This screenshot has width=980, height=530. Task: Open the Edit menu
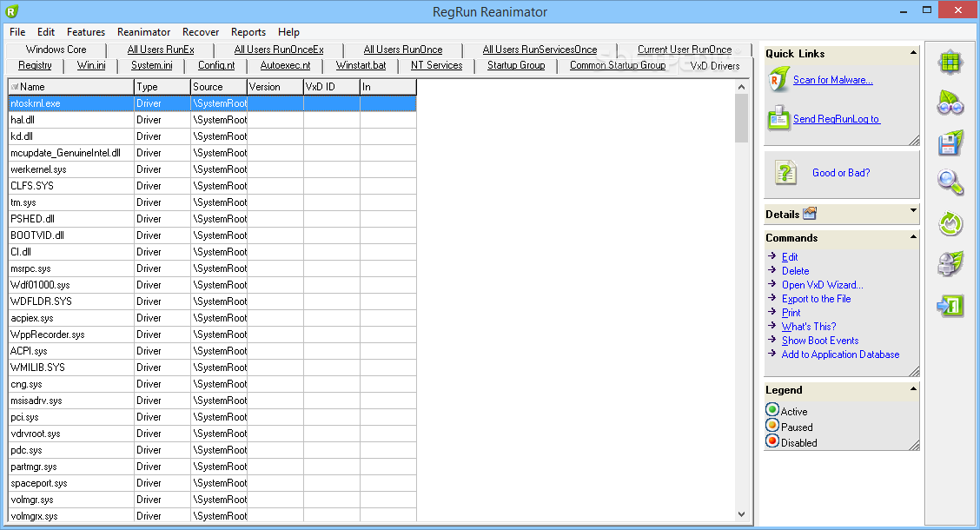[x=46, y=32]
